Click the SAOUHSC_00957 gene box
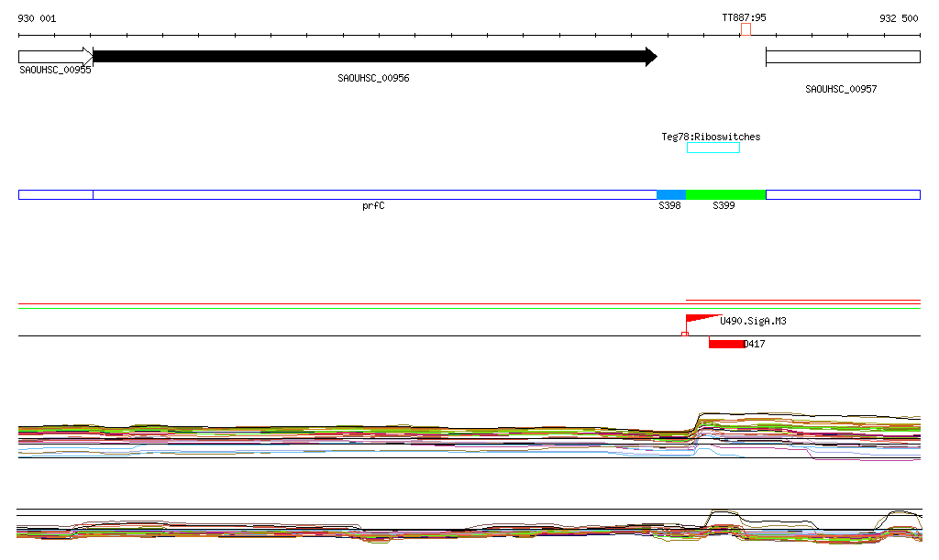 (x=842, y=57)
